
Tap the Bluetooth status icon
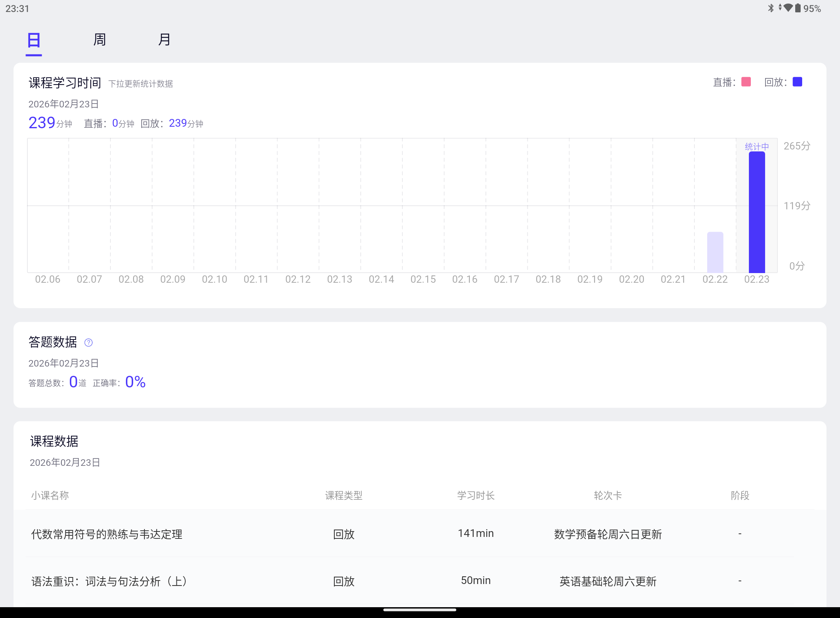pyautogui.click(x=771, y=8)
